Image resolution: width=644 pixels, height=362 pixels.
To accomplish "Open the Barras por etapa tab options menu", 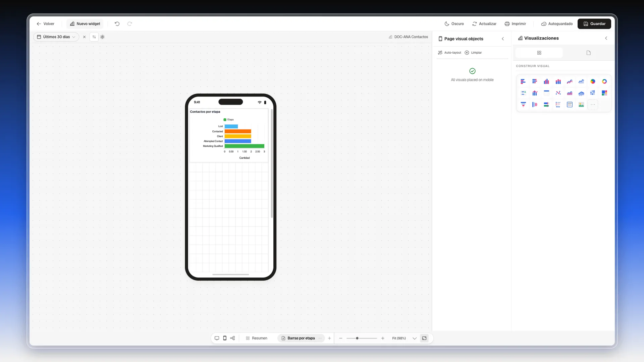I will click(320, 338).
